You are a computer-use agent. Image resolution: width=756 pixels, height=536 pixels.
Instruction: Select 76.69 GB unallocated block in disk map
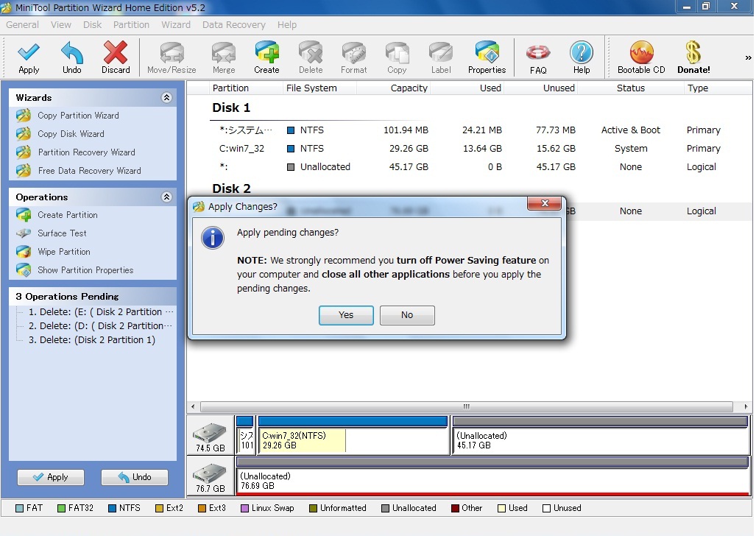point(492,476)
